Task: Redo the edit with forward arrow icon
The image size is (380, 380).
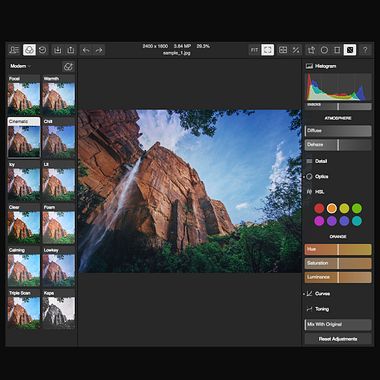Action: pos(99,50)
